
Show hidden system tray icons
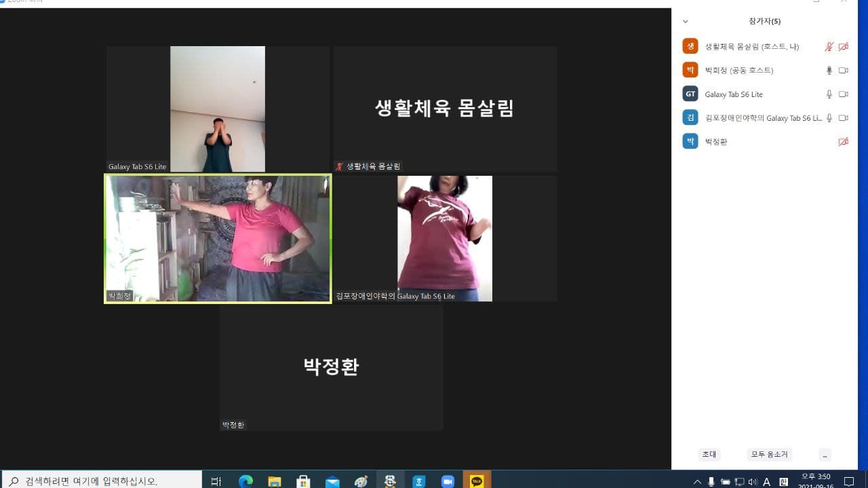pos(697,482)
